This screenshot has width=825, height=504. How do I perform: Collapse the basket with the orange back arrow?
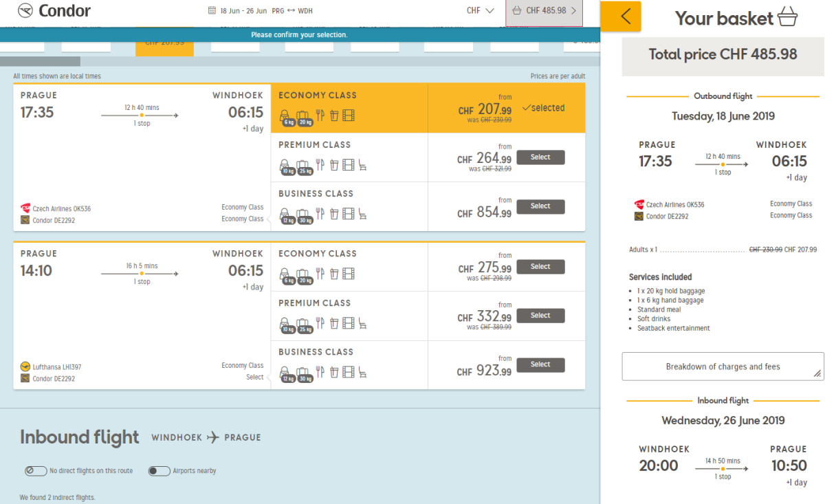(x=625, y=17)
